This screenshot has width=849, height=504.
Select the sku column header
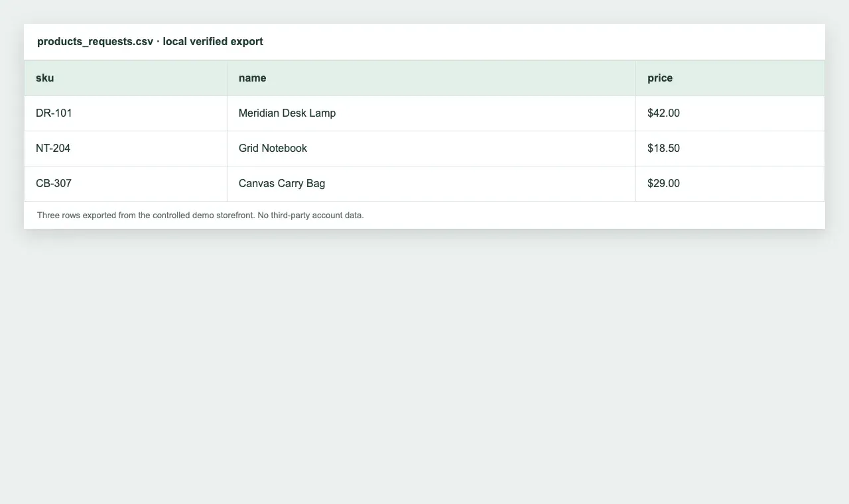126,78
